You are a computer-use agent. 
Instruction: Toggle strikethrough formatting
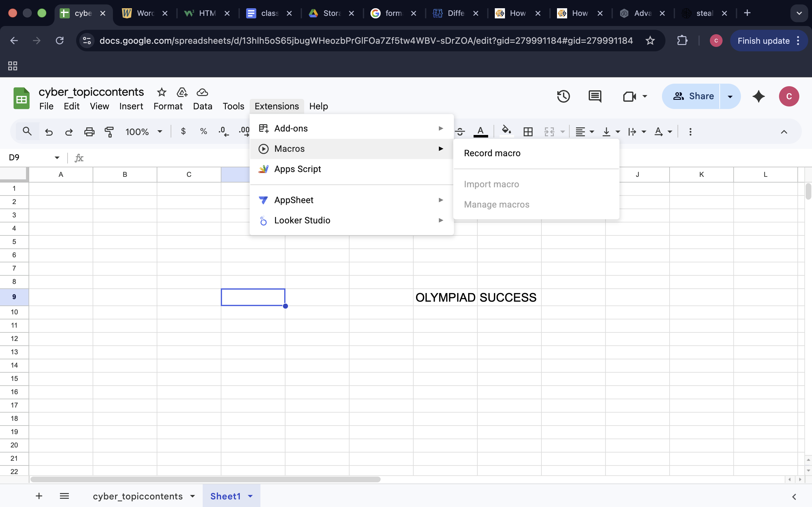pyautogui.click(x=460, y=132)
